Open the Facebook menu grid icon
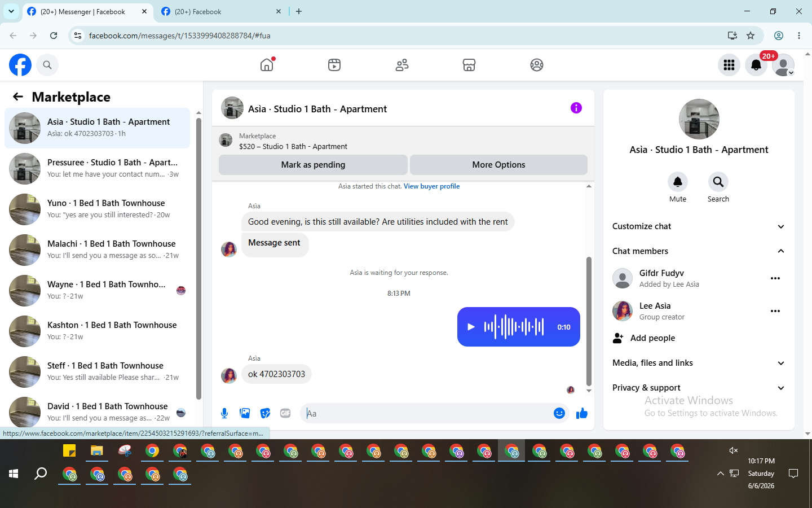The height and width of the screenshot is (508, 812). click(729, 65)
